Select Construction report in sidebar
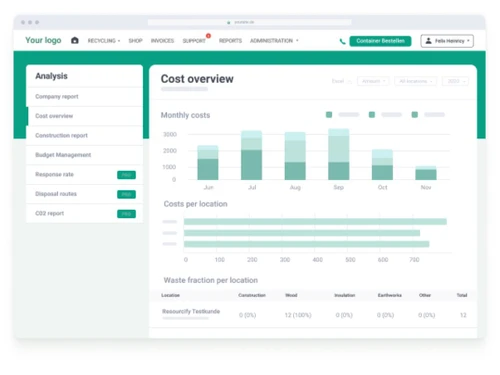500x375 pixels. coord(84,135)
